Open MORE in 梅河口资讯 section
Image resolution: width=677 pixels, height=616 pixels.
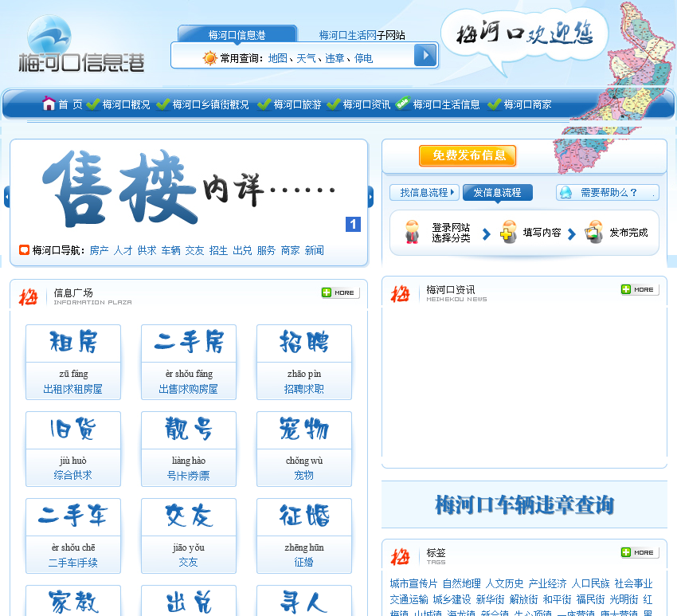pos(640,289)
